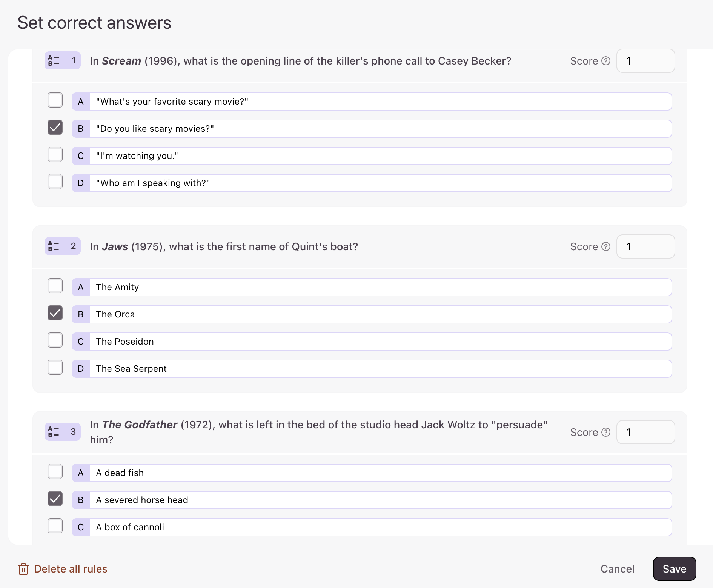Viewport: 713px width, 588px height.
Task: Click the Score help icon on the Godfather question
Action: coord(605,432)
